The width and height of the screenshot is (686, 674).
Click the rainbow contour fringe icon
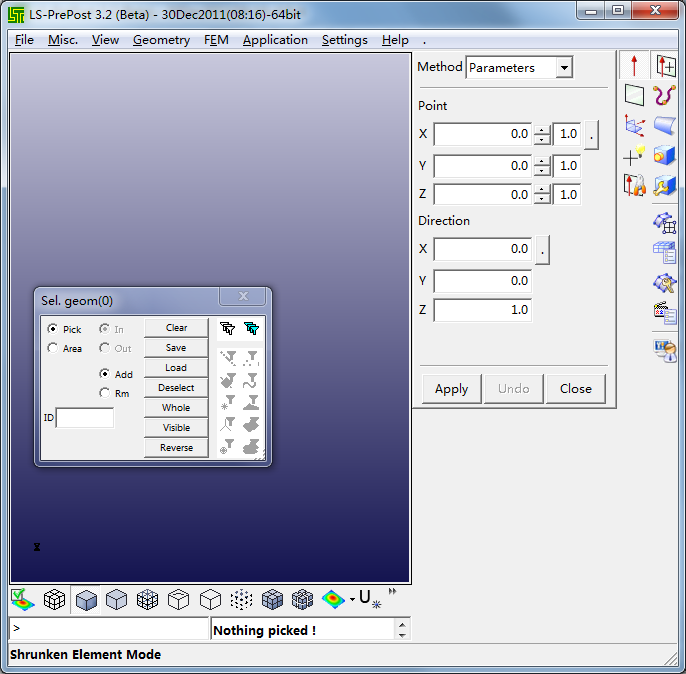click(333, 599)
